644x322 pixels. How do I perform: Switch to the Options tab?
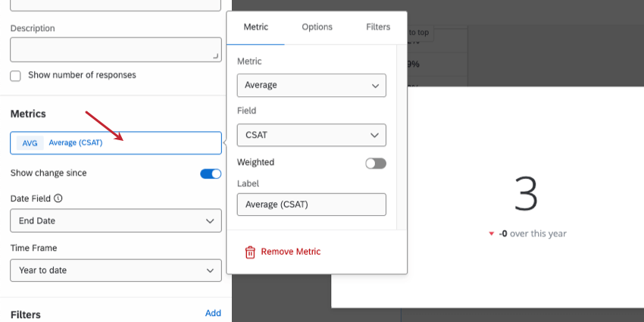point(317,27)
